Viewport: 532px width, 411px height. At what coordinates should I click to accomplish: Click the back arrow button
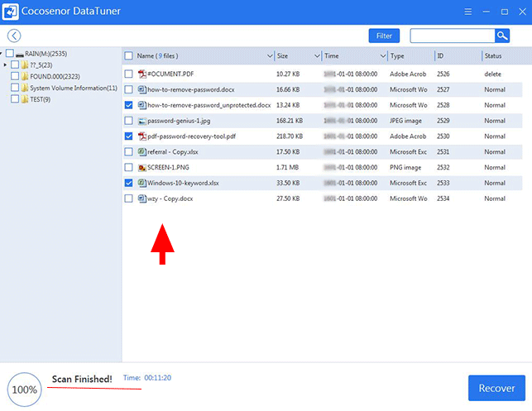[x=14, y=36]
